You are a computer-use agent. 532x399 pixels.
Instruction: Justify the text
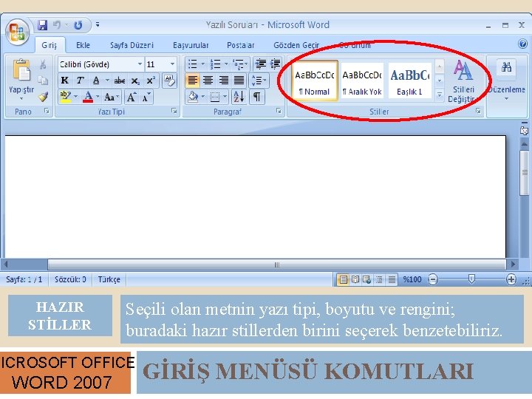pos(239,81)
